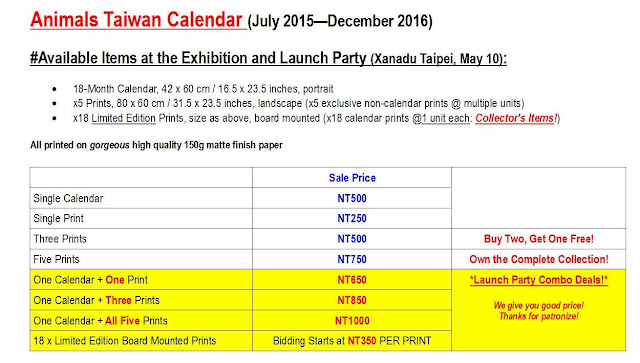The height and width of the screenshot is (363, 640).
Task: Click the NT850 combo price
Action: (352, 301)
